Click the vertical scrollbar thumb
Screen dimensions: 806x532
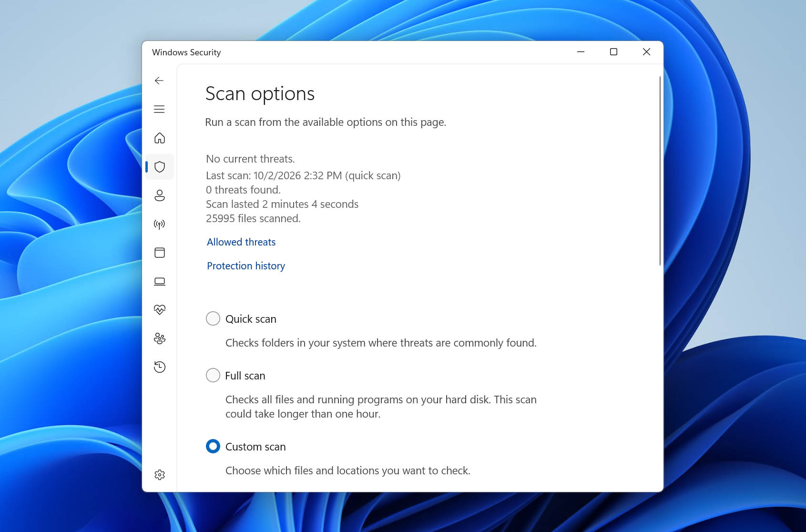660,171
